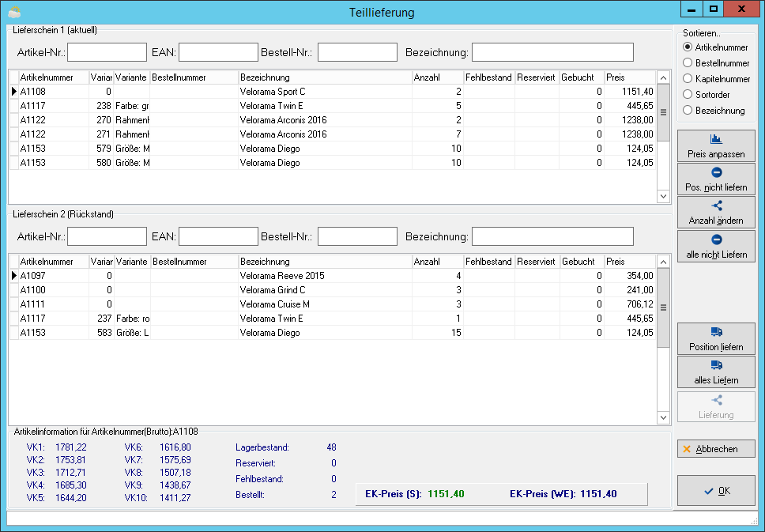Image resolution: width=765 pixels, height=532 pixels.
Task: Click the greyed Lieferung share icon
Action: coord(716,400)
